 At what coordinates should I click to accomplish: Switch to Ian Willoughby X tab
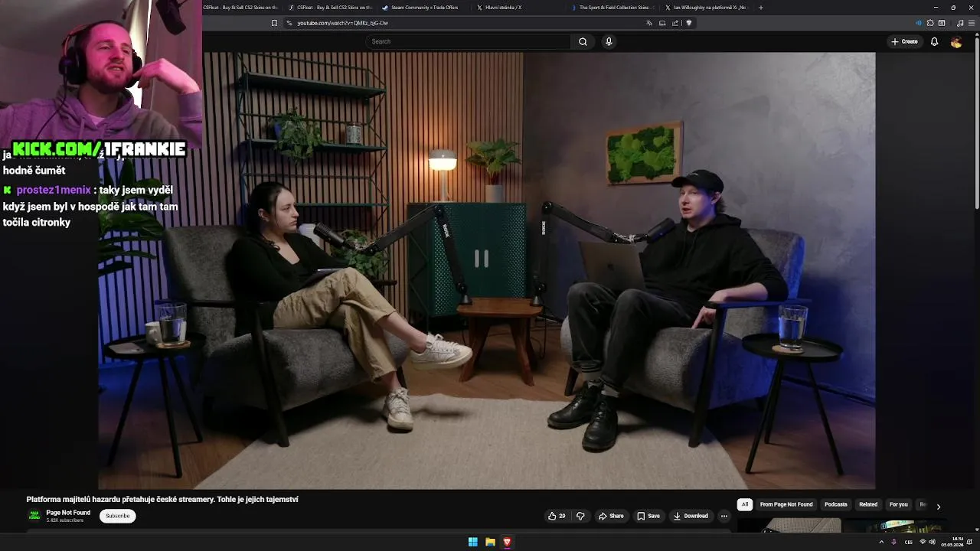point(707,8)
